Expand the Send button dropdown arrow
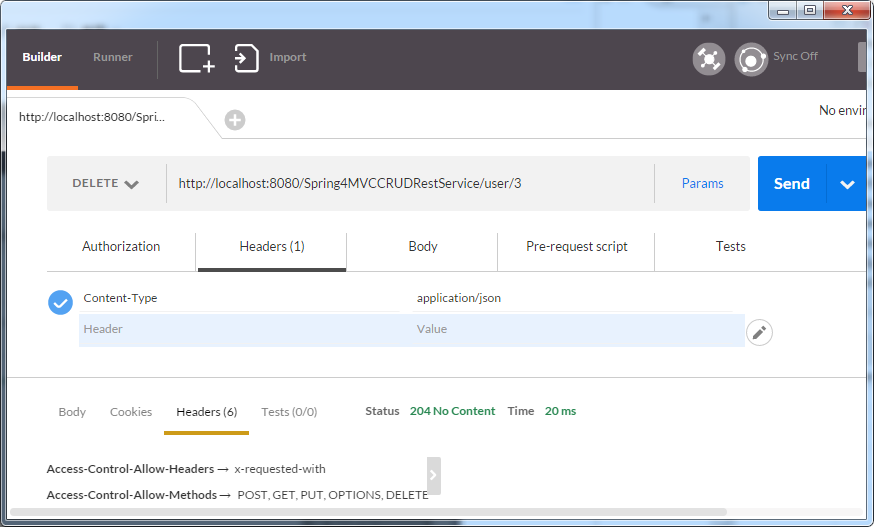Screen dimensions: 874x527 coord(847,184)
